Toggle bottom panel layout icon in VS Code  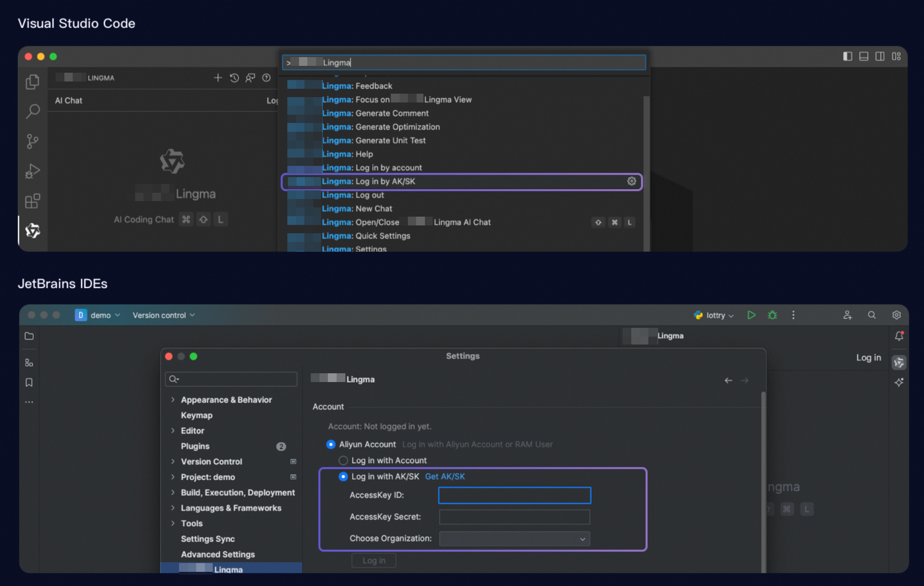tap(864, 56)
